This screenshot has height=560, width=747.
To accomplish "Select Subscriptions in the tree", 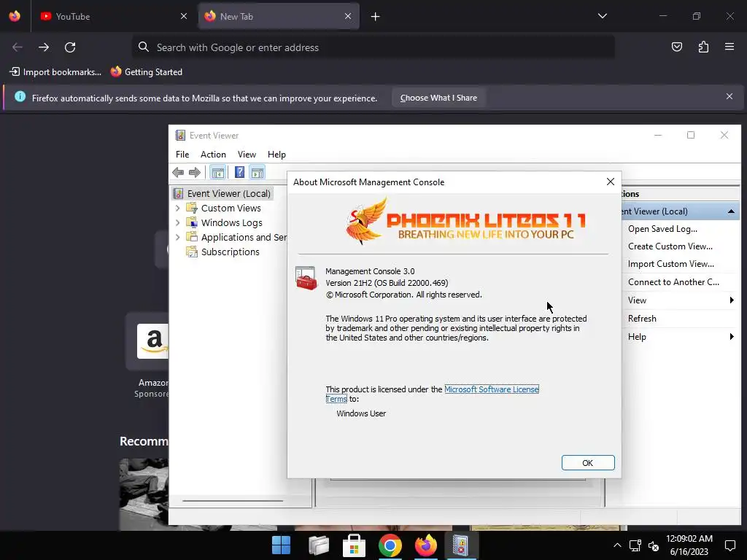I will [x=230, y=252].
